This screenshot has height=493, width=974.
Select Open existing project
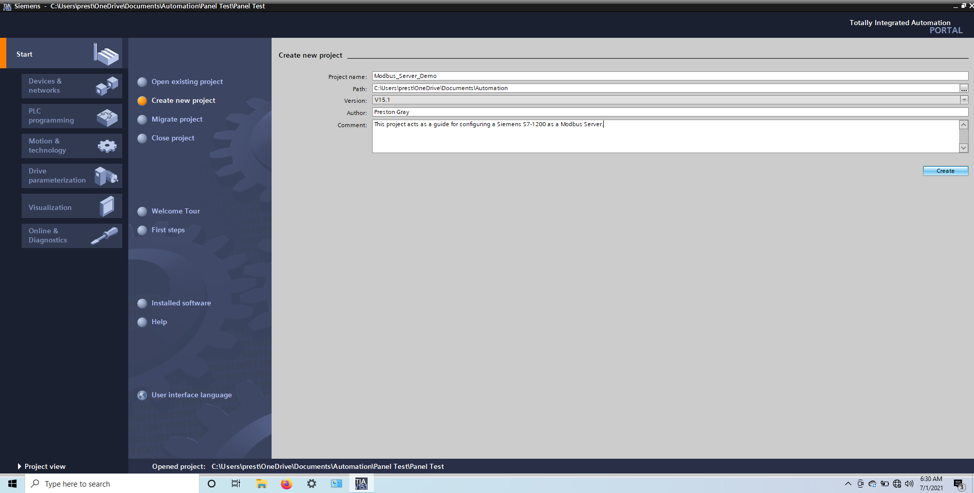pos(187,81)
